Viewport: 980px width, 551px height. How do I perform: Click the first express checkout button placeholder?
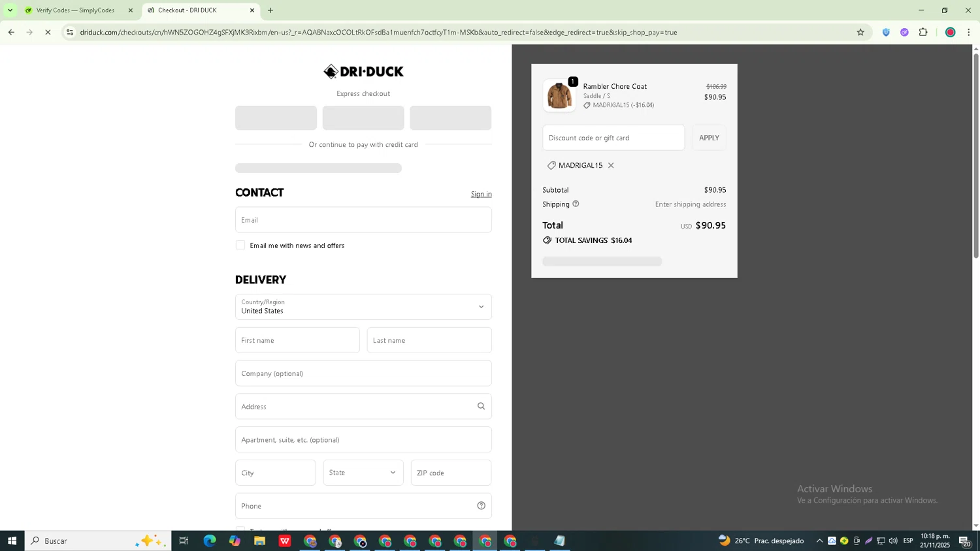click(276, 118)
